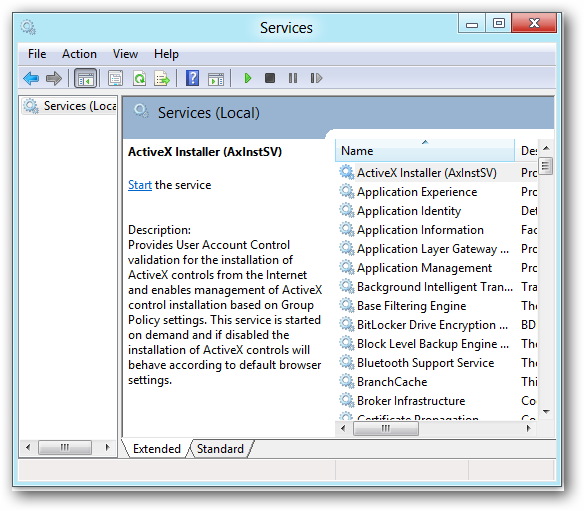Open the Help menu
Image resolution: width=586 pixels, height=511 pixels.
coord(166,55)
